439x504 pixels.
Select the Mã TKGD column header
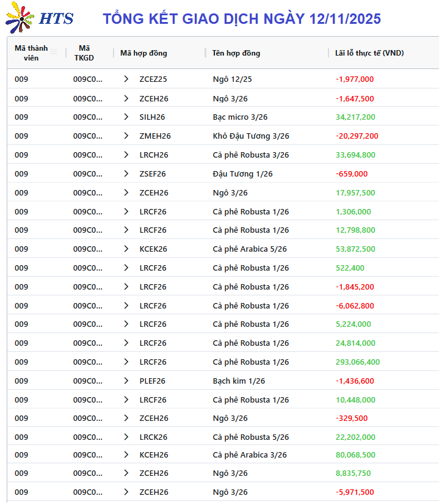point(84,53)
